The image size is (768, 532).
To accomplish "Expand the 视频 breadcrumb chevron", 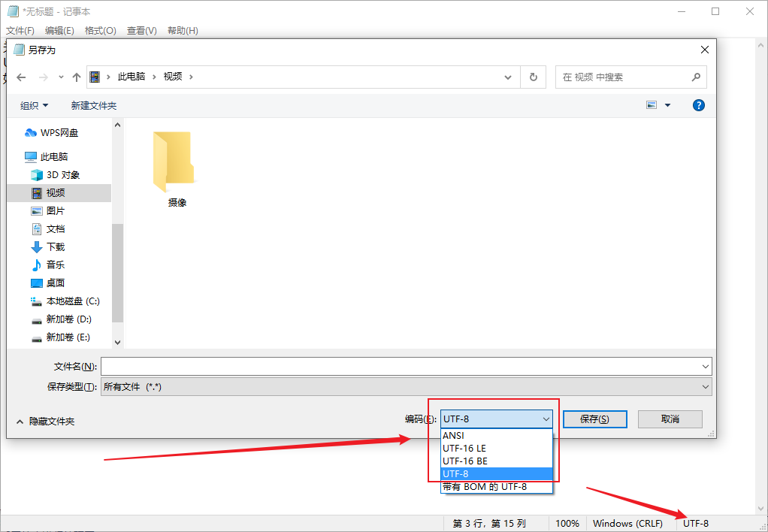I will 191,77.
